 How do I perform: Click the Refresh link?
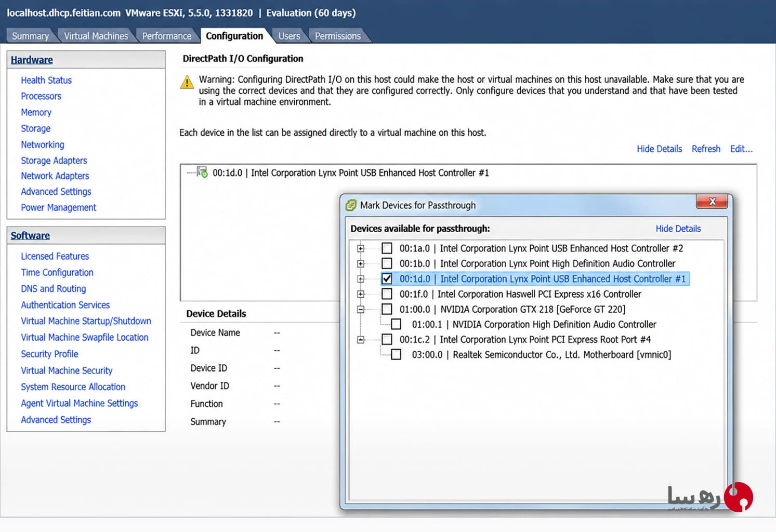click(x=706, y=149)
